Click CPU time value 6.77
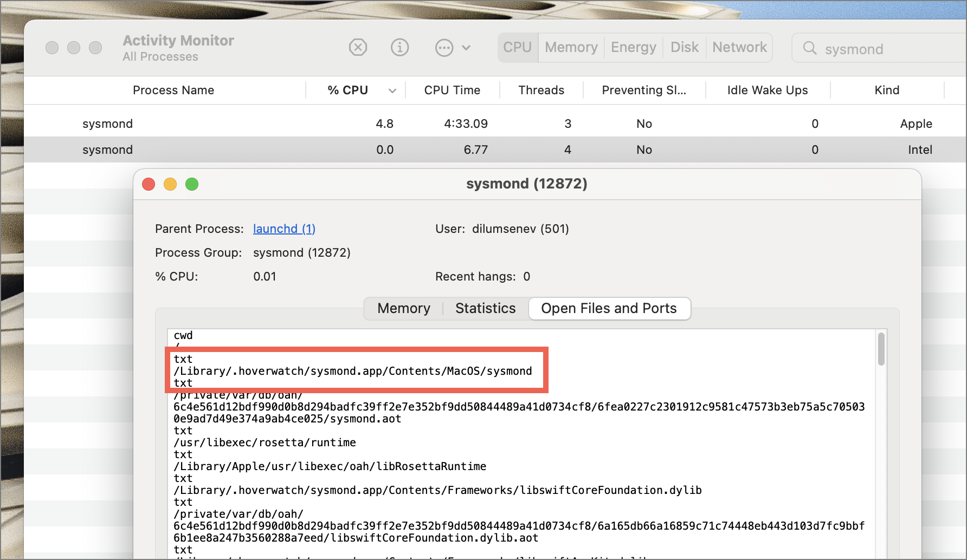Screen dimensions: 967x560 475,149
